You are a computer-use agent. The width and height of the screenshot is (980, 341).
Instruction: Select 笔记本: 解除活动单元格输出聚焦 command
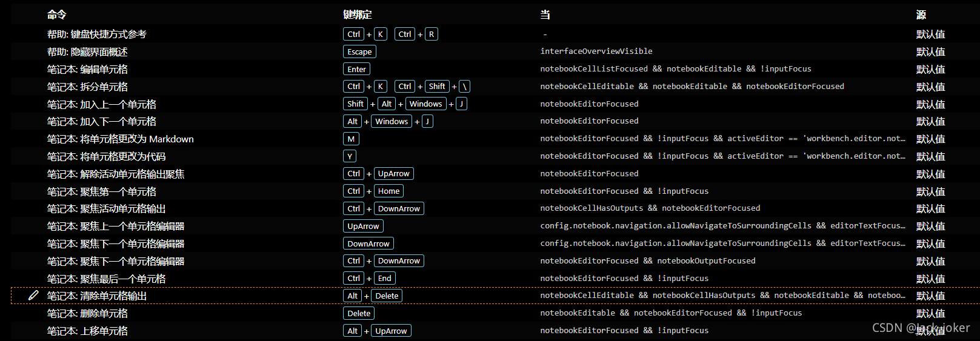point(116,174)
